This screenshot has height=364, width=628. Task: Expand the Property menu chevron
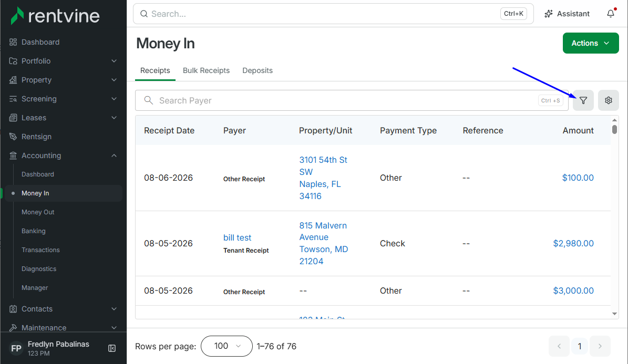click(x=114, y=80)
